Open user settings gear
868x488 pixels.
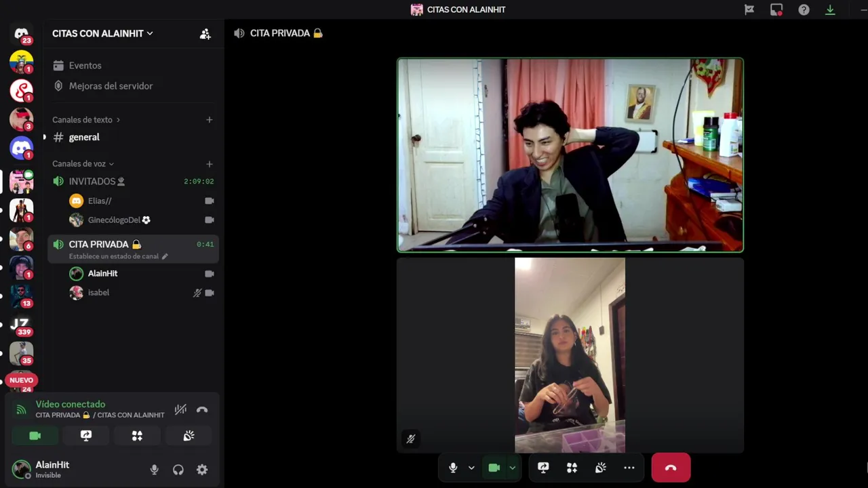202,470
